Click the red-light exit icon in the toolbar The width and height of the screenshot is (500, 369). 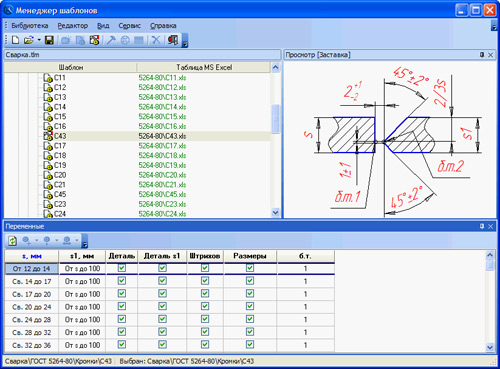point(173,40)
